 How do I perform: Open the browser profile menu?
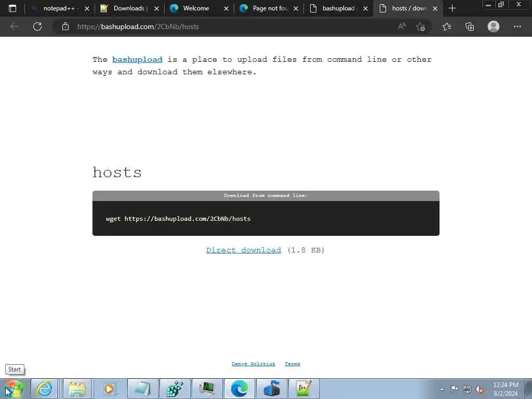[x=494, y=26]
